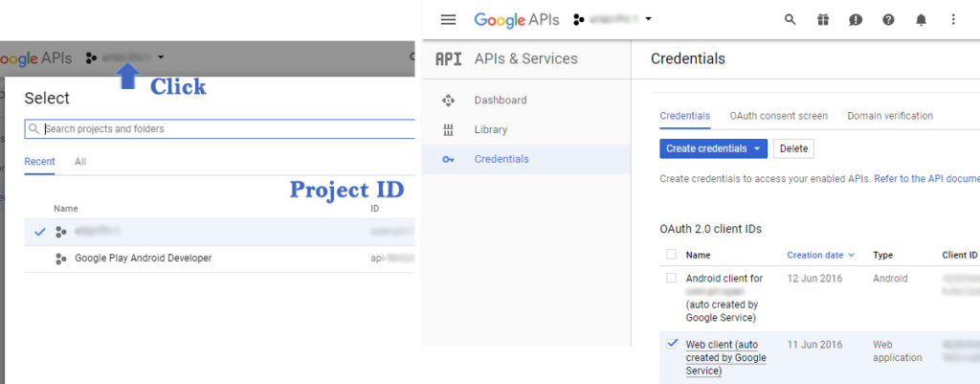Screen dimensions: 980x384
Task: Click the 11 Jun 2016 creation date
Action: coord(814,345)
